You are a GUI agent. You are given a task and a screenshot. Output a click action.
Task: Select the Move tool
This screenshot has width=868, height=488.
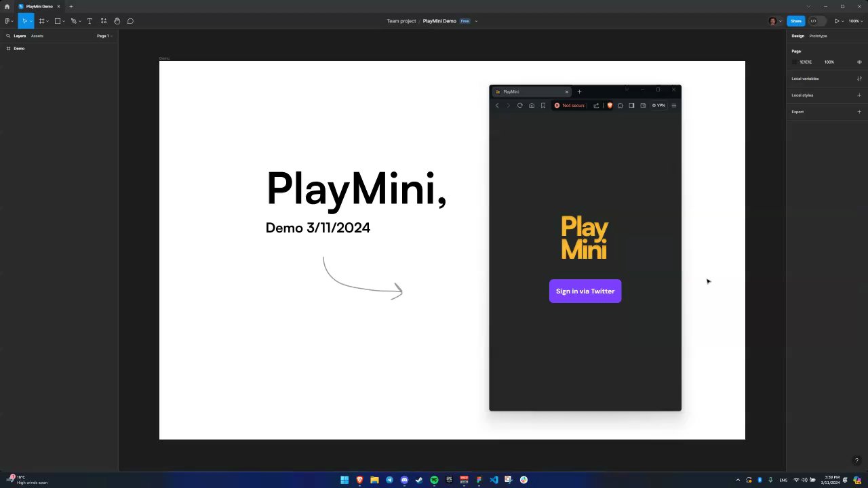pyautogui.click(x=24, y=21)
